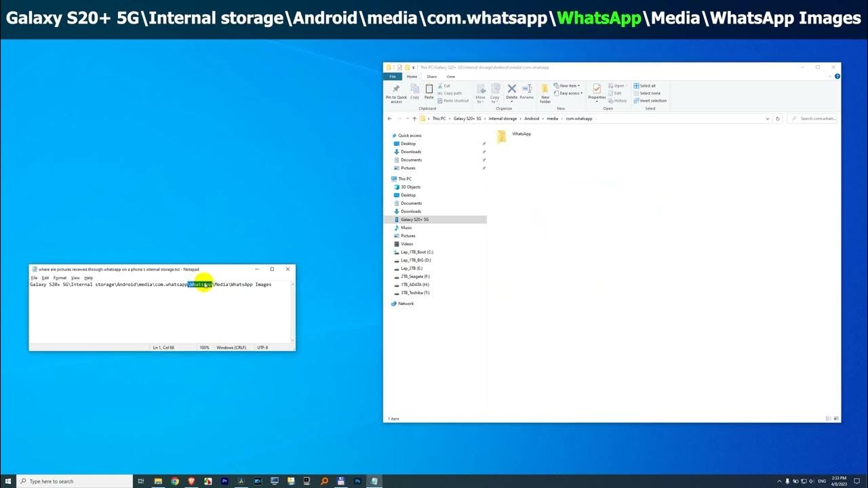Click This PC in the address bar
Image resolution: width=868 pixels, height=488 pixels.
pos(439,119)
